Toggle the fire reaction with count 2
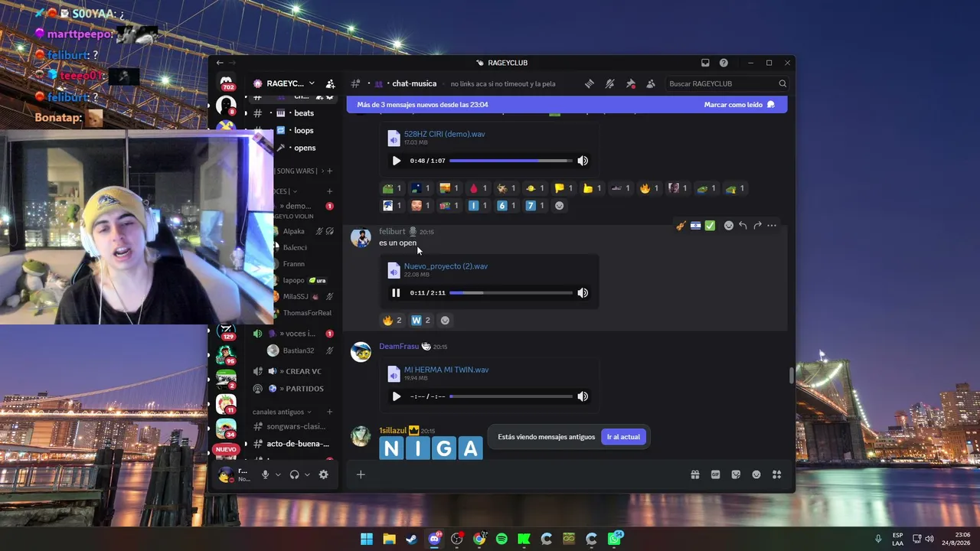Viewport: 980px width, 551px height. pyautogui.click(x=393, y=320)
